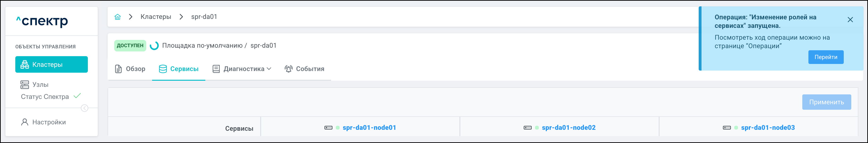
Task: Open the События tab
Action: [x=304, y=69]
